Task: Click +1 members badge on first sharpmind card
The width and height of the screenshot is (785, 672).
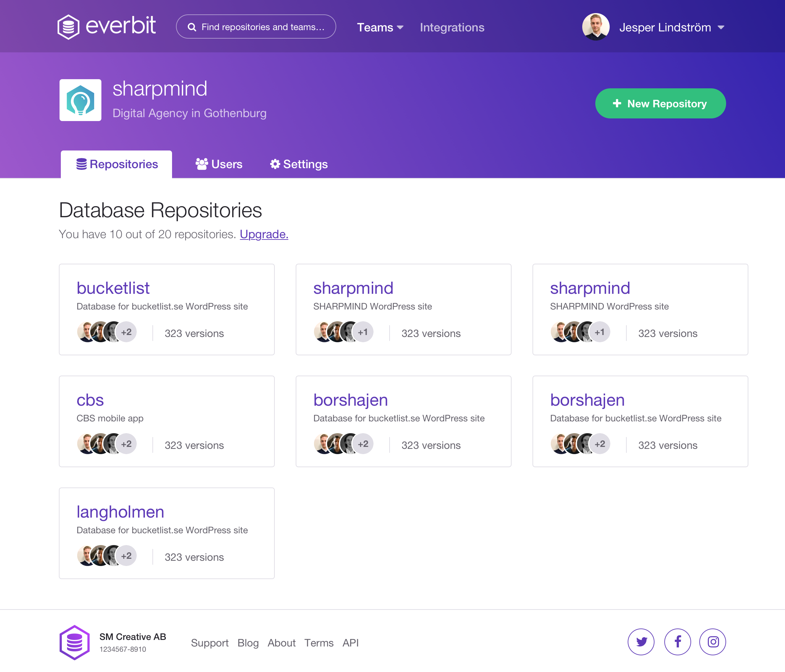Action: (x=362, y=332)
